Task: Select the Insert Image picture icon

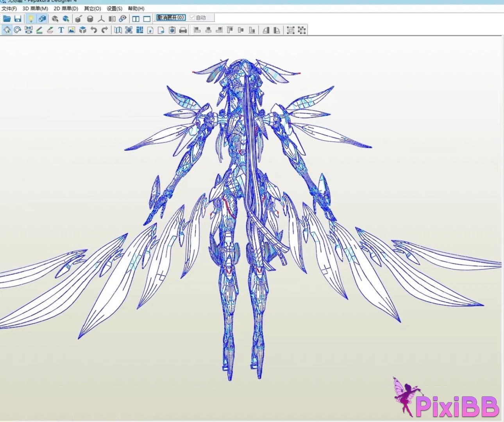Action: click(x=71, y=30)
